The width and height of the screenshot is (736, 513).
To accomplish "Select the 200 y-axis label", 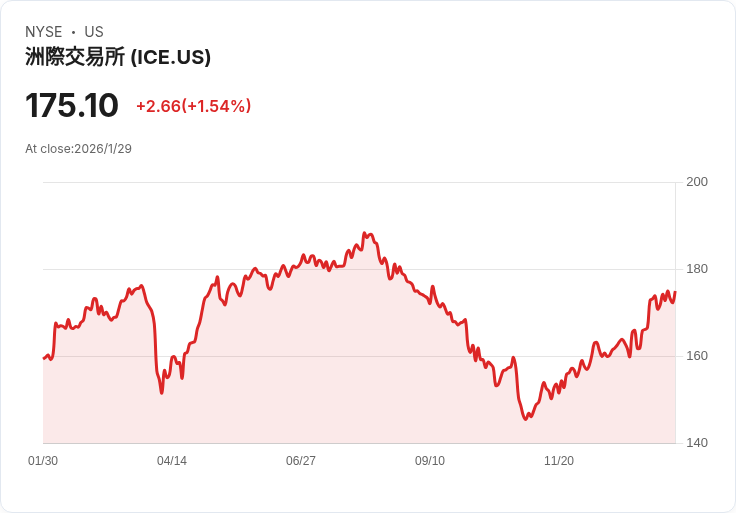I will pyautogui.click(x=697, y=182).
